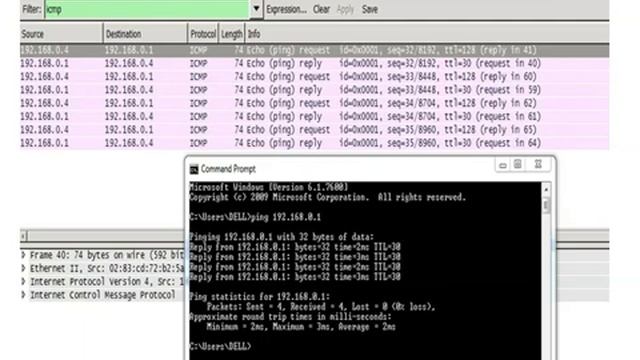
Task: Click the Command Prompt vertical scrollbar thumb
Action: pyautogui.click(x=546, y=205)
